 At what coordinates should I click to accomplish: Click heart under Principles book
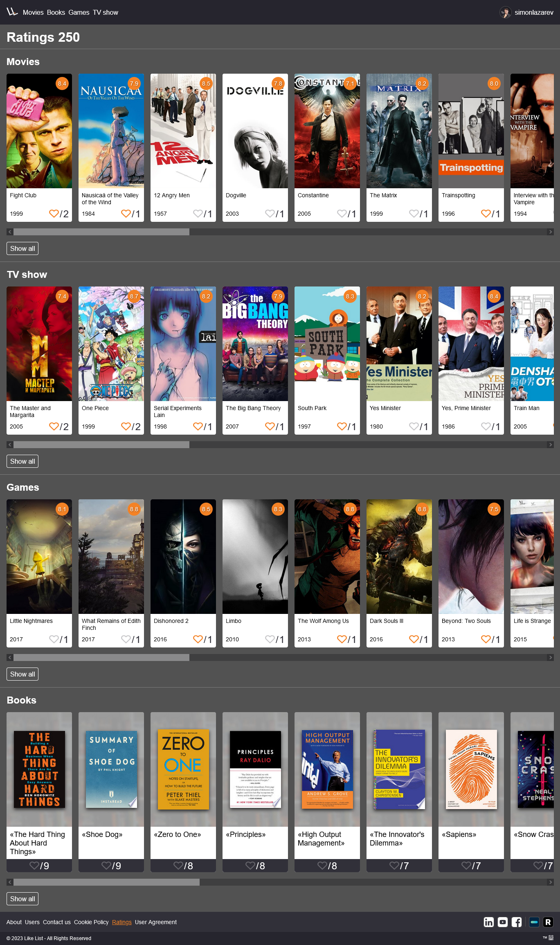pyautogui.click(x=250, y=865)
